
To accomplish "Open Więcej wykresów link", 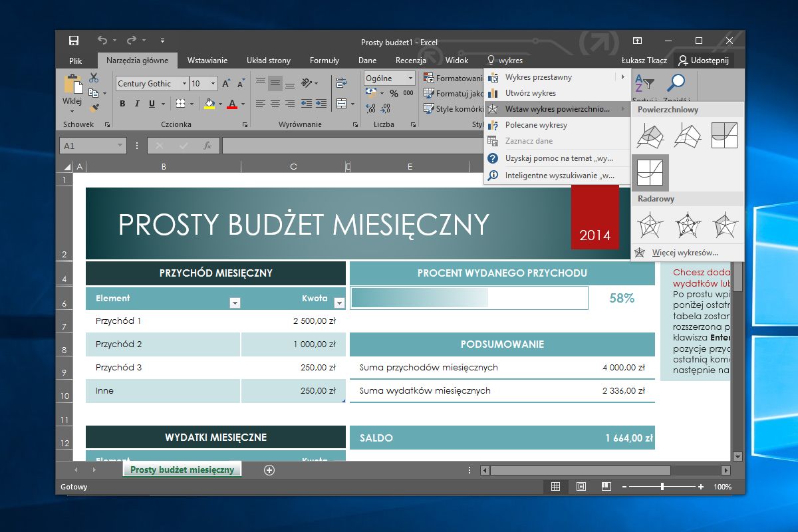I will (685, 253).
